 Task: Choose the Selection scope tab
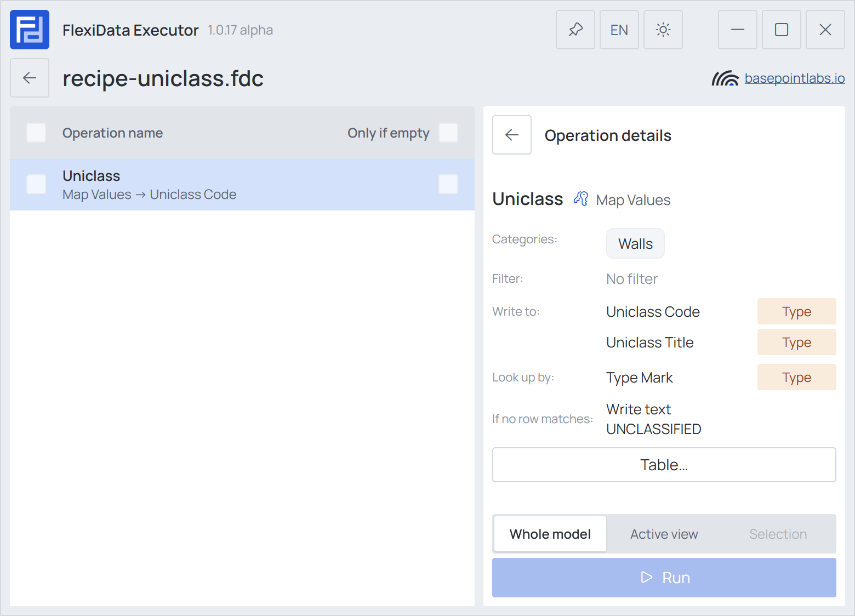point(778,534)
